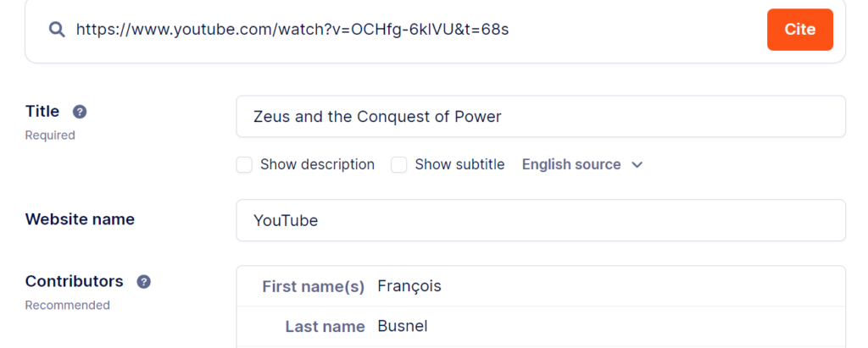The height and width of the screenshot is (348, 868).
Task: Open the Title help question mark
Action: pyautogui.click(x=80, y=112)
